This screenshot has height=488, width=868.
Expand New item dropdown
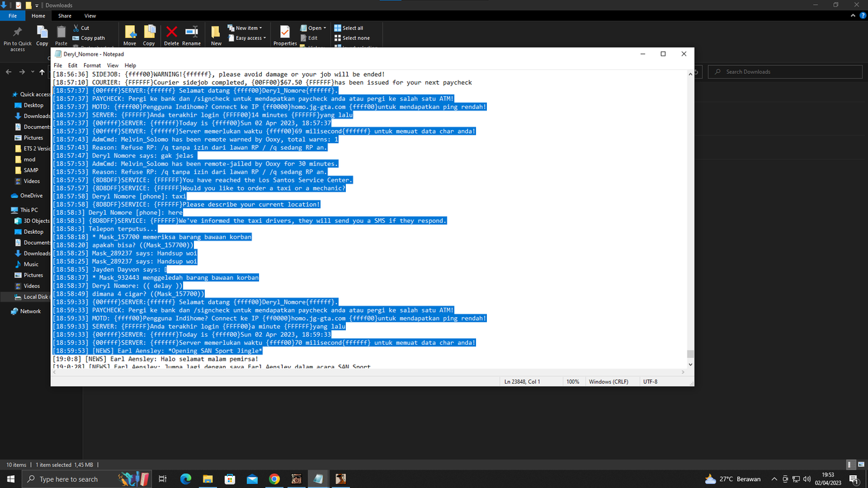[245, 28]
